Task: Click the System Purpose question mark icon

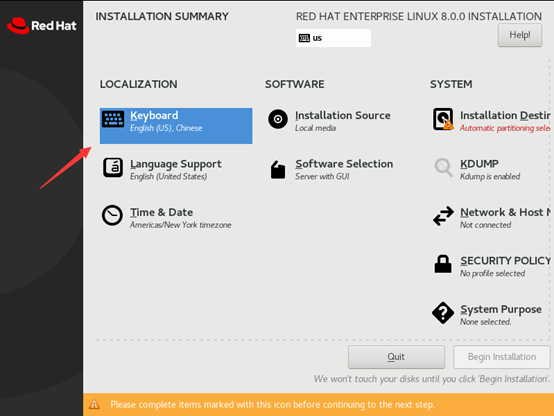Action: pos(443,313)
